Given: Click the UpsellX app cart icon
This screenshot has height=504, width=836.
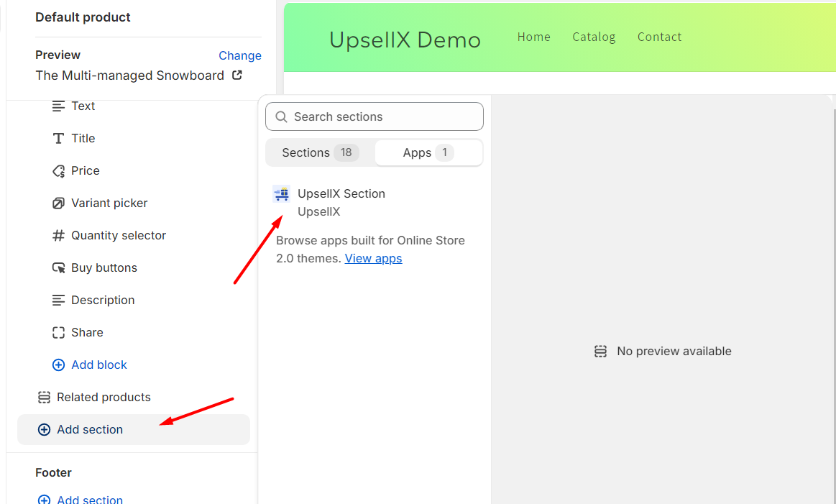Looking at the screenshot, I should (x=282, y=193).
